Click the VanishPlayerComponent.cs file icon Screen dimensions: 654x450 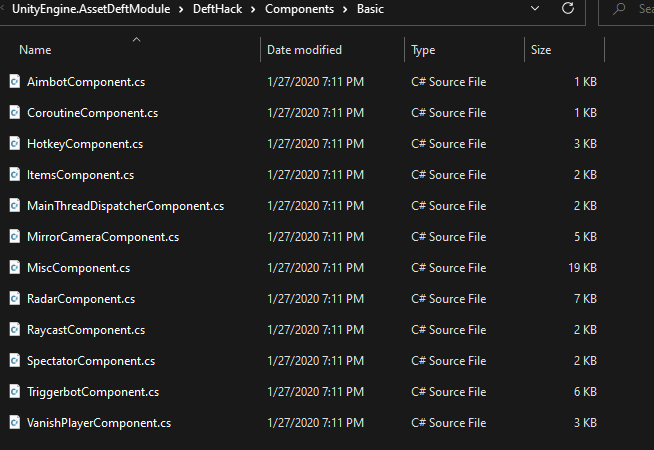coord(15,422)
